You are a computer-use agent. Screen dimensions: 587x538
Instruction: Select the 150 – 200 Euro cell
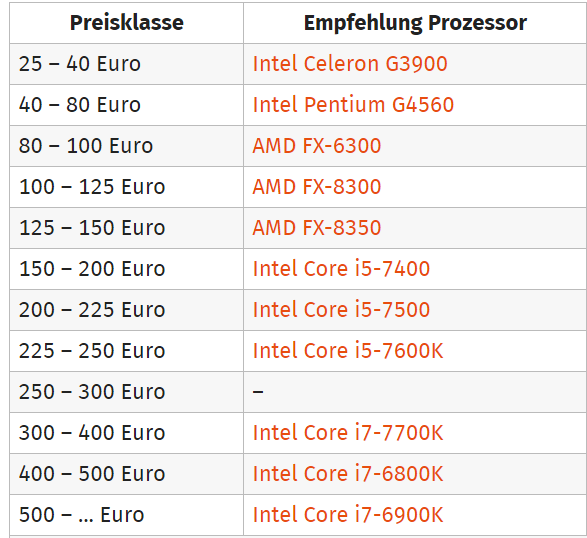pos(127,269)
